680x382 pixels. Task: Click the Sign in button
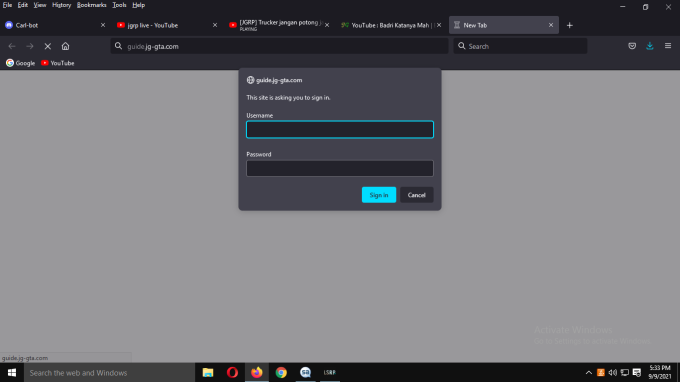coord(379,195)
